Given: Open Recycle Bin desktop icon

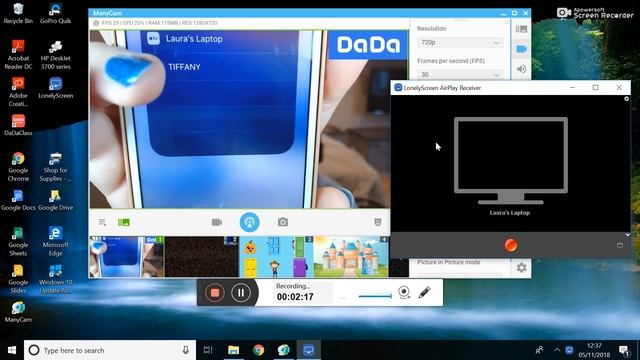Looking at the screenshot, I should point(18,13).
